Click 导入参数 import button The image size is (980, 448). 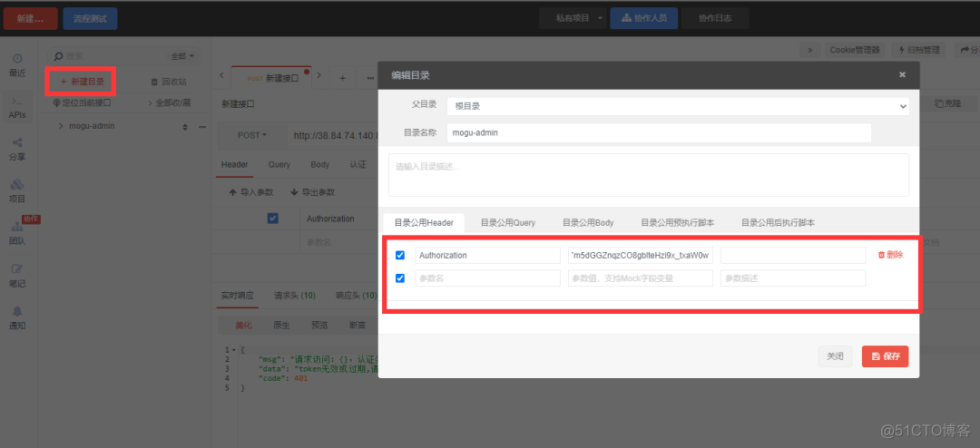point(250,192)
